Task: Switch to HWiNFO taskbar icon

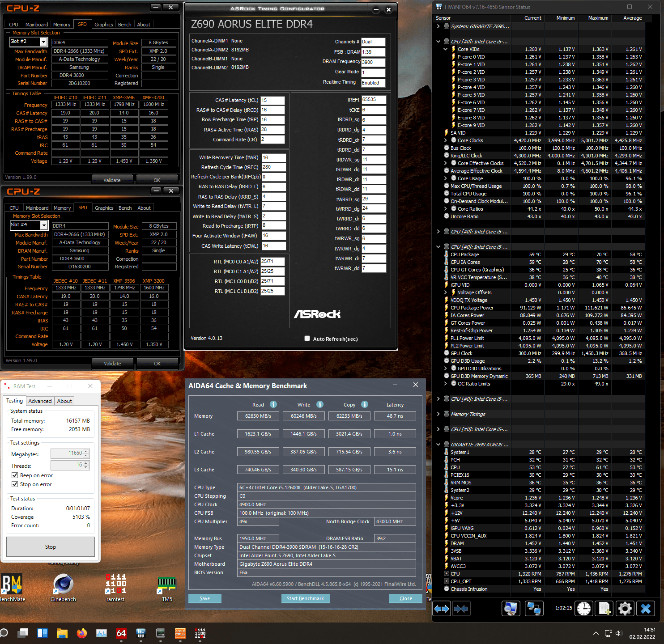Action: (x=141, y=633)
